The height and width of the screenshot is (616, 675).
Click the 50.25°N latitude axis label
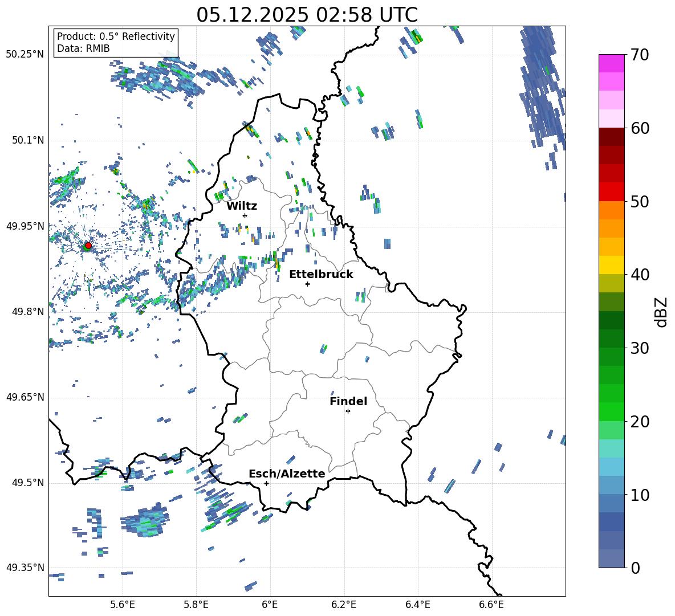pos(25,55)
